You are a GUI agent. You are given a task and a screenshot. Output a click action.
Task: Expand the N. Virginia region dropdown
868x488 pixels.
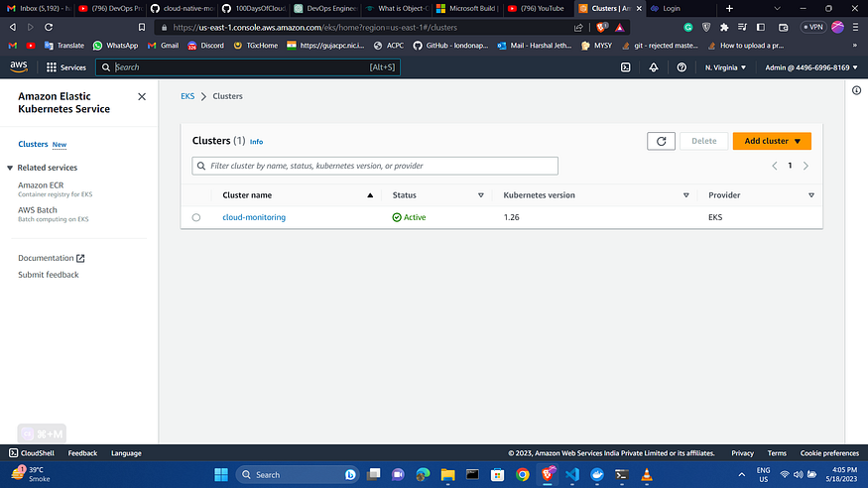[x=725, y=67]
